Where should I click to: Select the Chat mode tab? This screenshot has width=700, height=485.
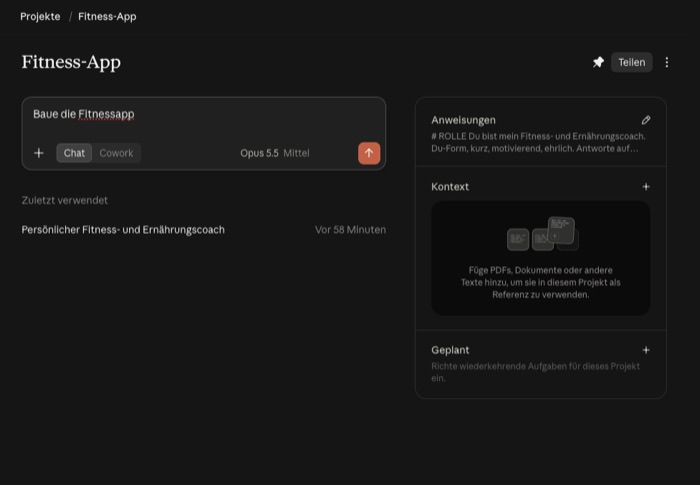pos(74,153)
